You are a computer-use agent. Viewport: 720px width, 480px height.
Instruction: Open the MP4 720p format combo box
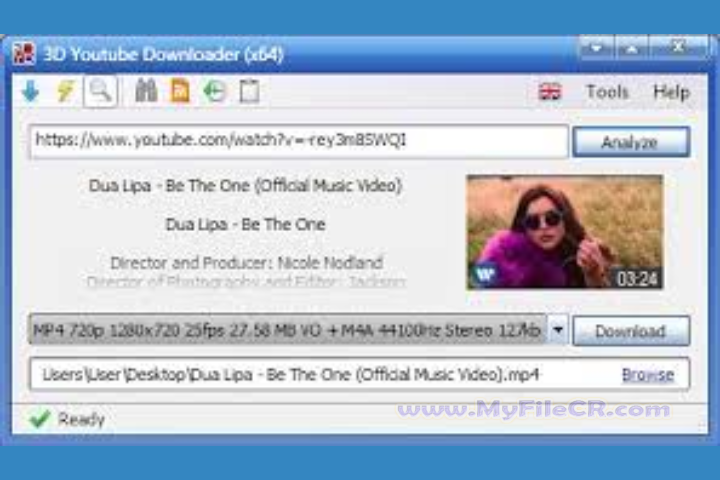tap(298, 330)
